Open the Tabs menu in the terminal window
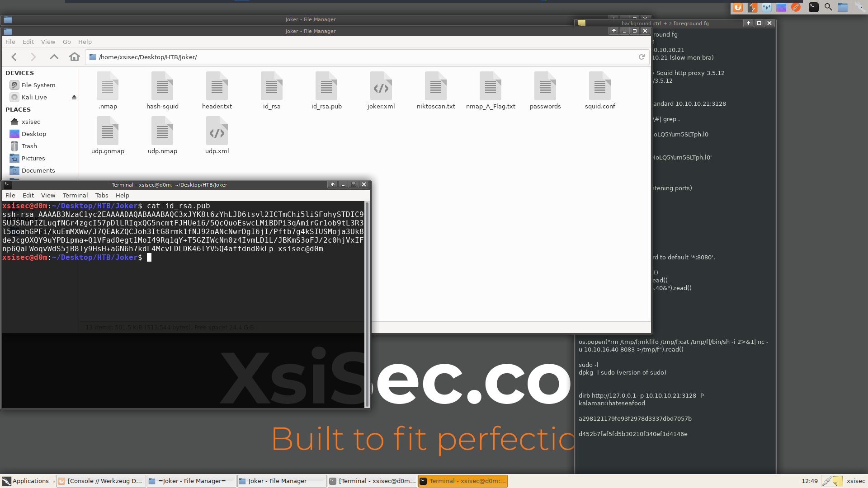 click(x=102, y=195)
